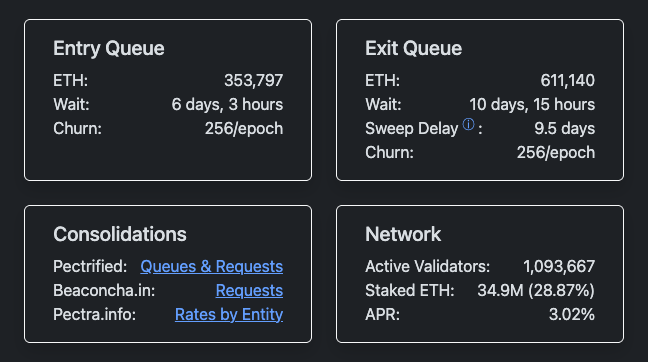Screen dimensions: 648x362
Task: Click the Exit Queue heading
Action: click(413, 48)
